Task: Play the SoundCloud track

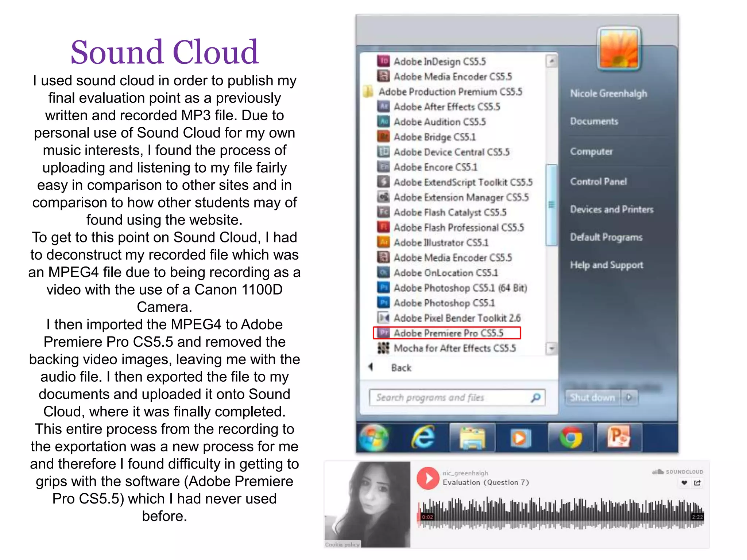Action: click(x=428, y=478)
